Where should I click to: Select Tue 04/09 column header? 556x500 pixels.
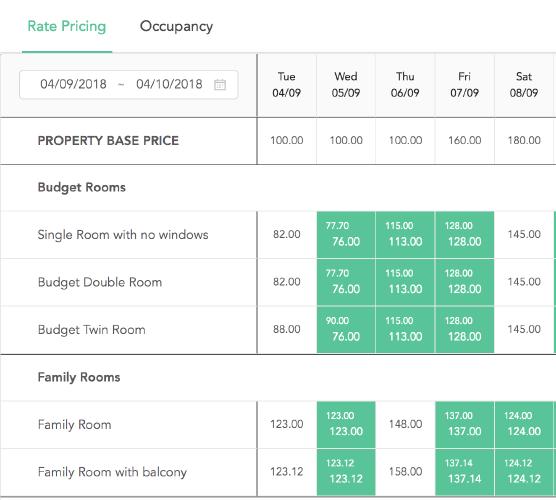[287, 84]
